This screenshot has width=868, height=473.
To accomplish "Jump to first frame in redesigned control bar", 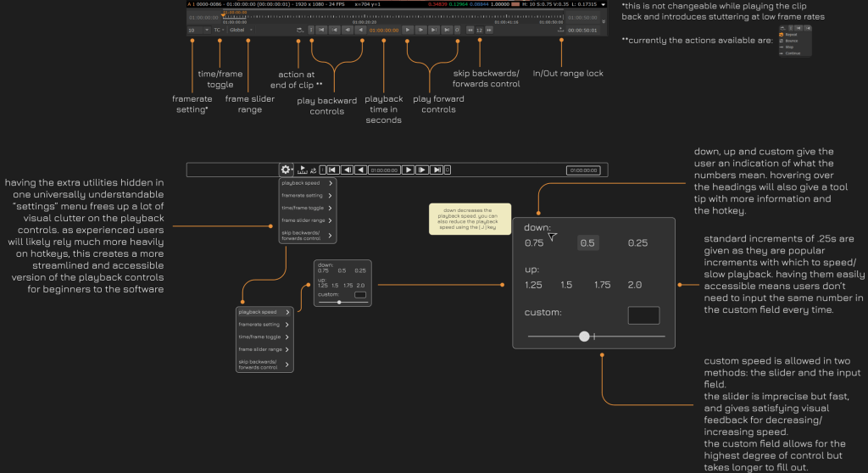I will pyautogui.click(x=334, y=170).
